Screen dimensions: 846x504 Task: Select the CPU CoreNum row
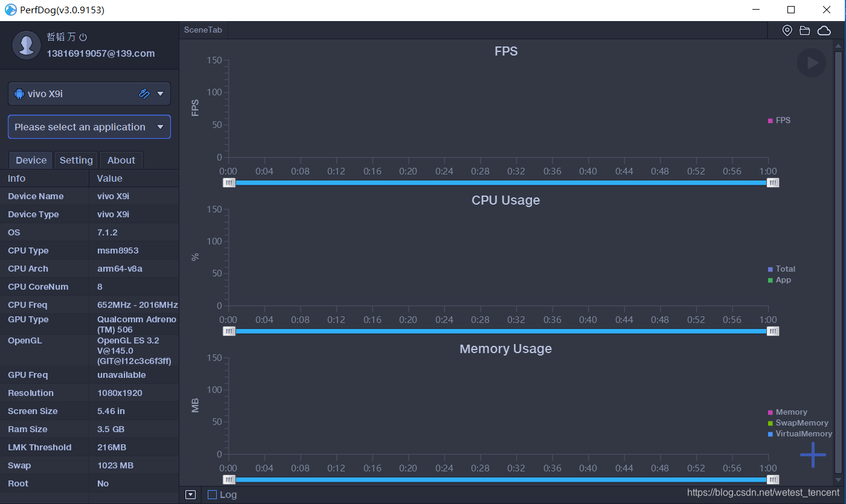click(89, 287)
